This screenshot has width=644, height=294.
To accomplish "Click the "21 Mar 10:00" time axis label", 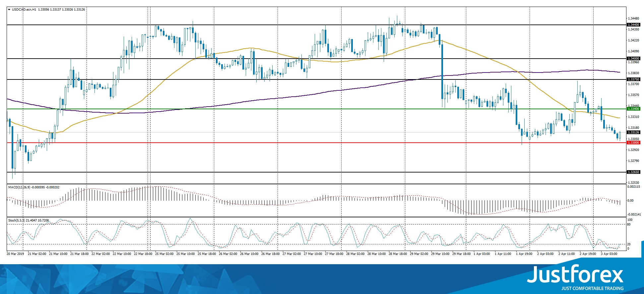I will click(58, 254).
